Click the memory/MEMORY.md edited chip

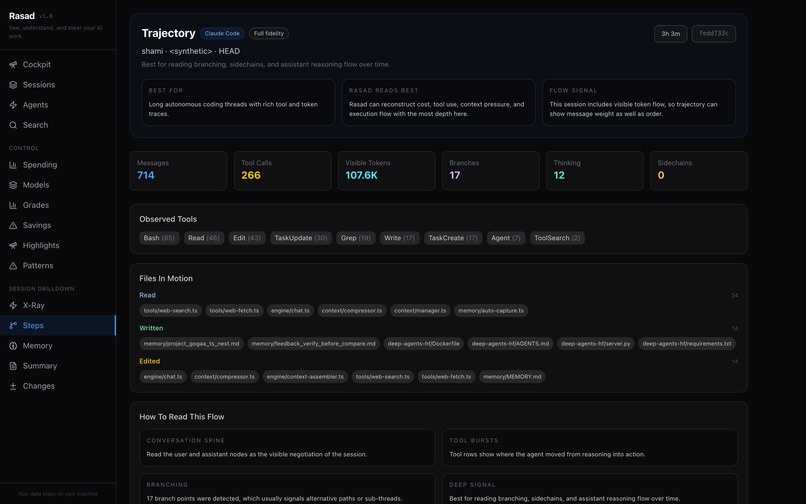click(x=512, y=376)
